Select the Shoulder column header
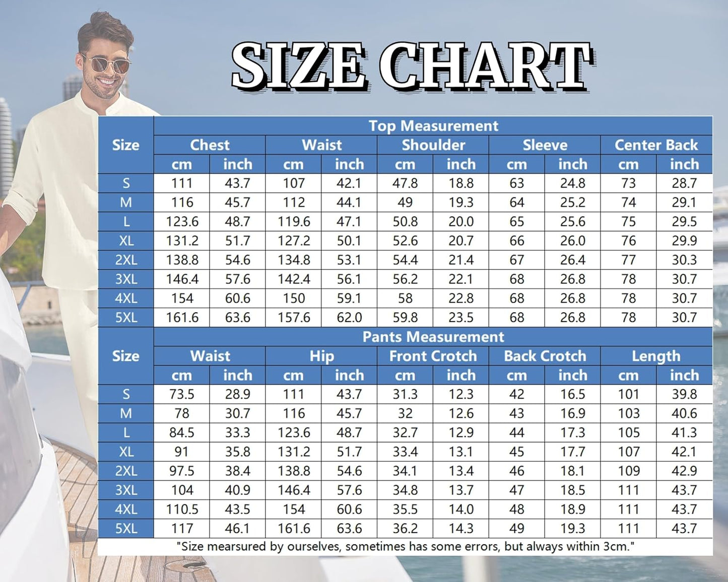The width and height of the screenshot is (728, 582). click(x=433, y=145)
